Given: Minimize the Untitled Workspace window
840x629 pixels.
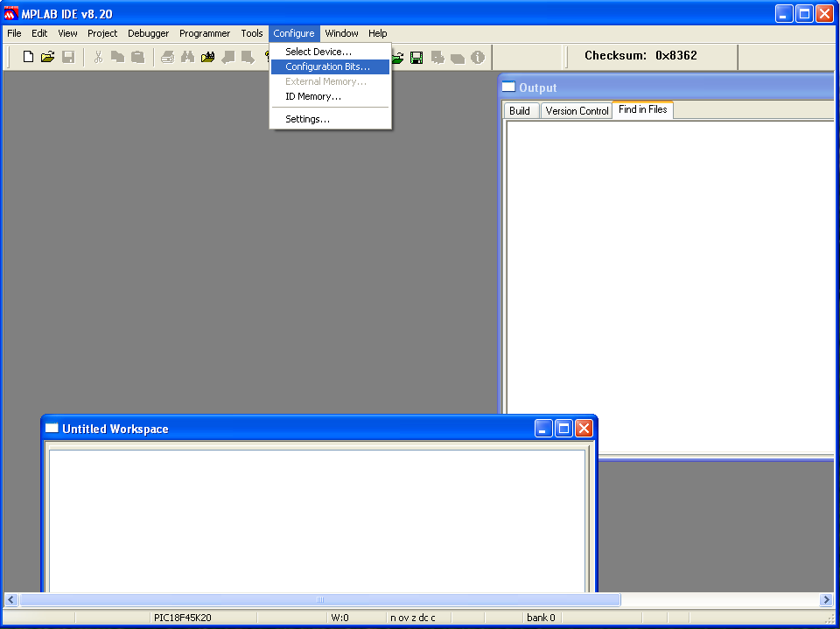Looking at the screenshot, I should [543, 428].
